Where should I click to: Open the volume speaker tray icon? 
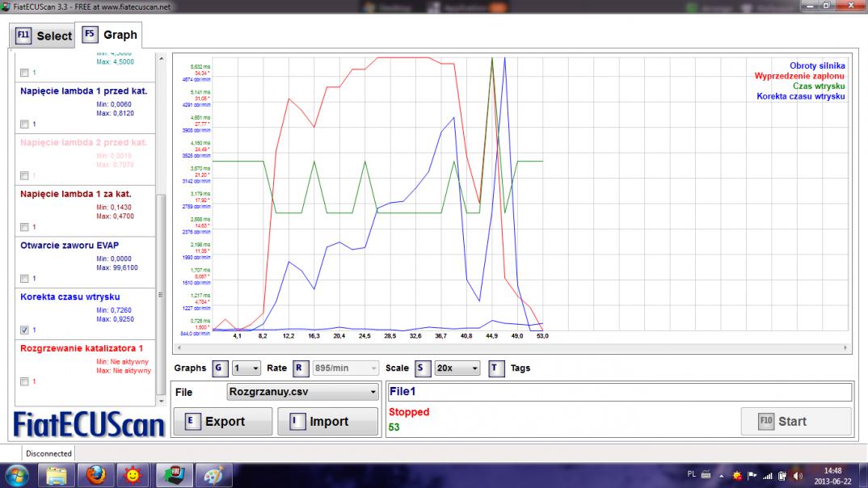[798, 476]
